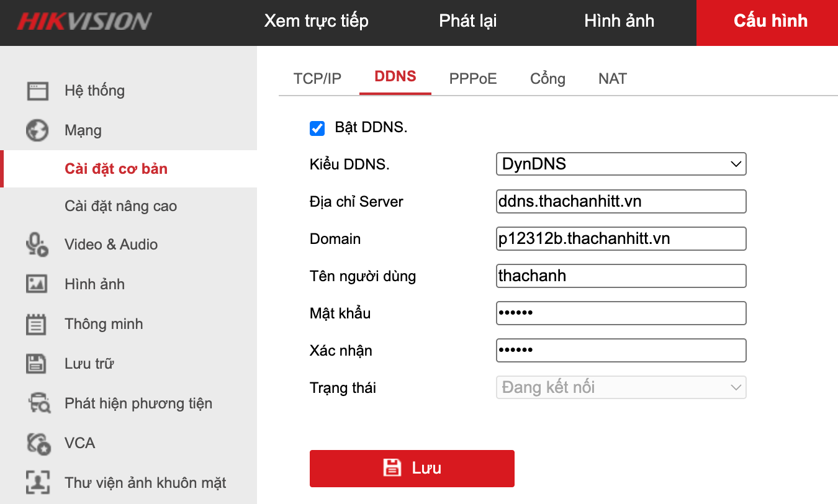The height and width of the screenshot is (504, 838).
Task: Click the Lưu trữ floppy disk icon
Action: click(37, 364)
